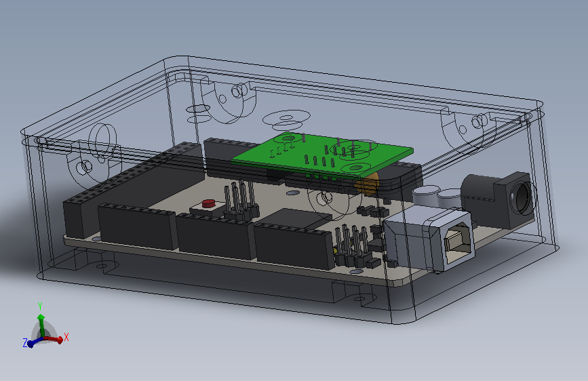Select the black DC power jack

click(498, 199)
